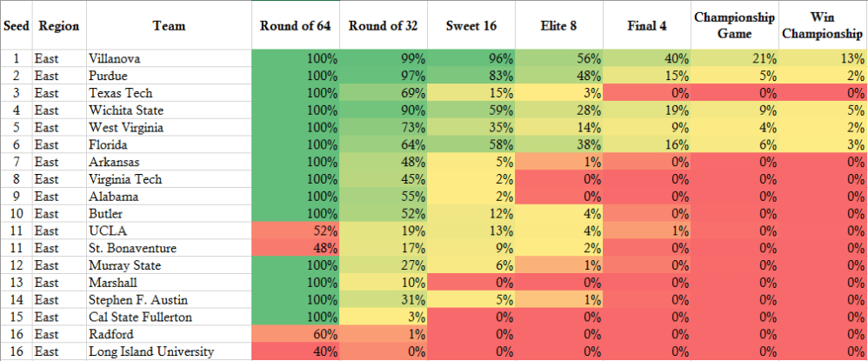Select the Wichita State cell
Viewport: 868px width, 361px height.
(x=168, y=110)
